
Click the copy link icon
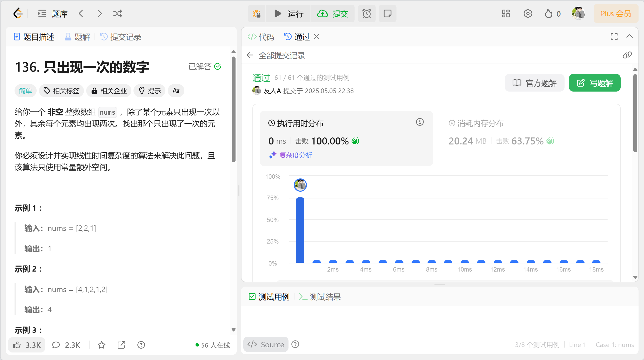(x=627, y=55)
